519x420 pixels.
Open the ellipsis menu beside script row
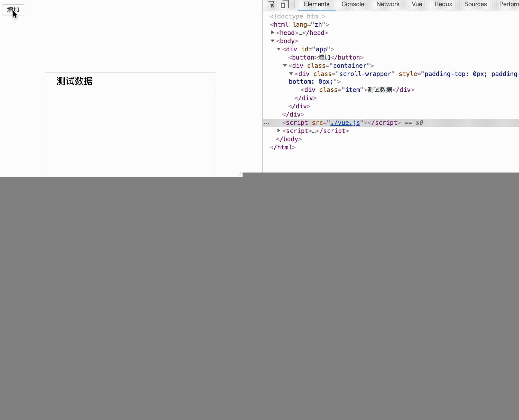[x=266, y=123]
